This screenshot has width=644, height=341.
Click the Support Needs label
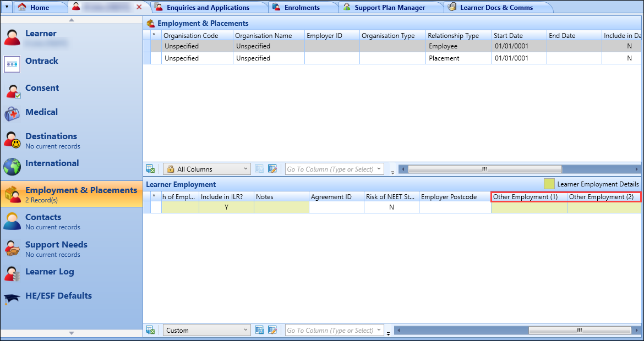pos(56,245)
